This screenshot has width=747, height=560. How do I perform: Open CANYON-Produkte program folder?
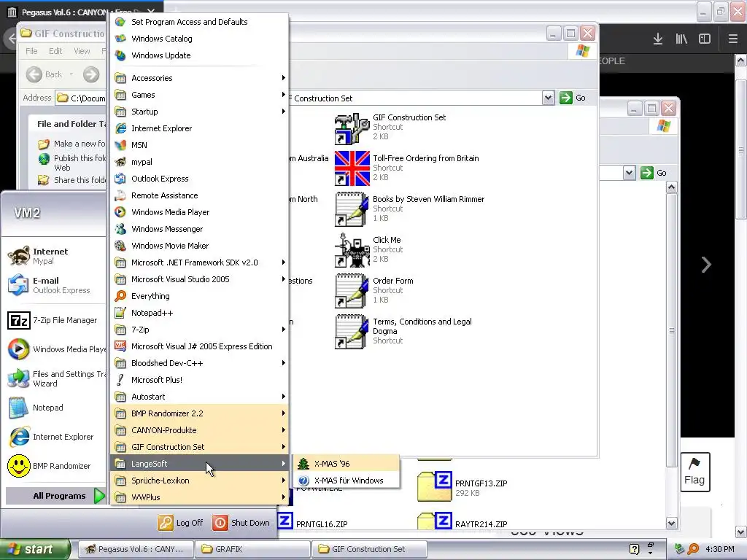199,430
